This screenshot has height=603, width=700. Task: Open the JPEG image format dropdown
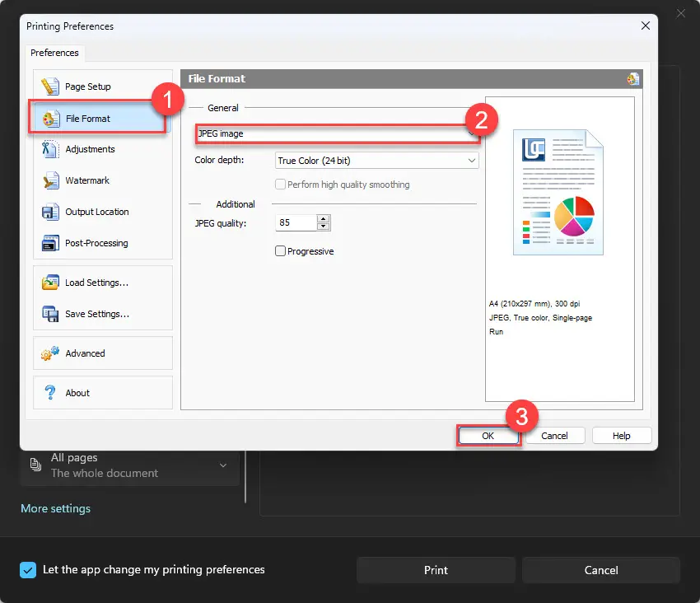[337, 133]
